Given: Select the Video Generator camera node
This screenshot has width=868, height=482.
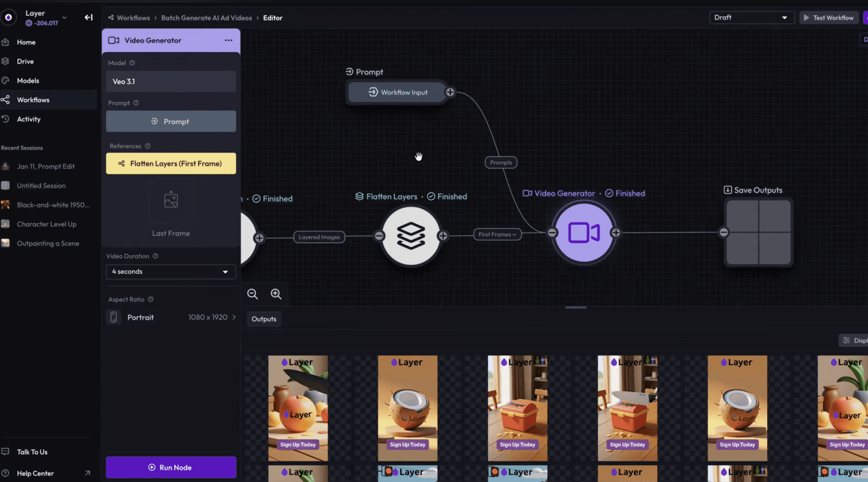Looking at the screenshot, I should 583,232.
